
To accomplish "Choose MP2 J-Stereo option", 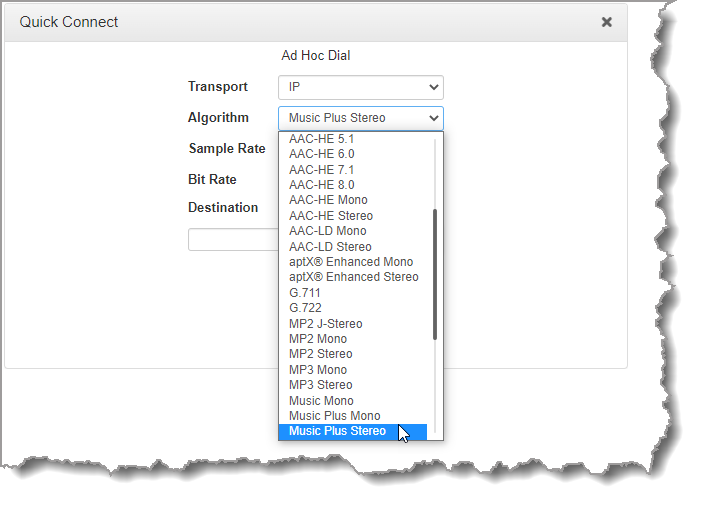I will pos(326,324).
